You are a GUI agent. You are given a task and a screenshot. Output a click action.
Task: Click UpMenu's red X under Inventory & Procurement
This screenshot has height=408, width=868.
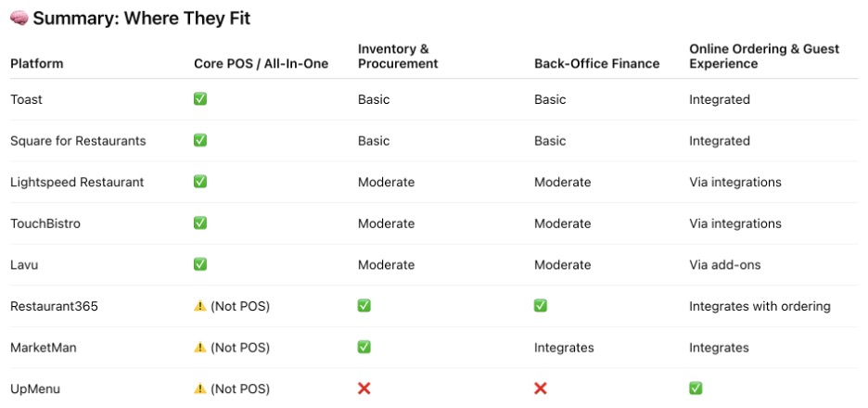[364, 389]
